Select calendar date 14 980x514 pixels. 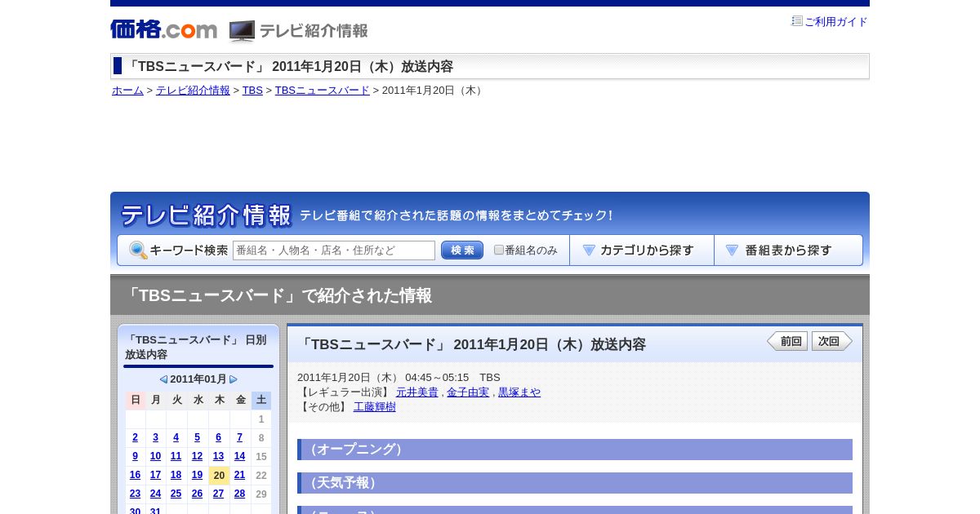pos(239,456)
